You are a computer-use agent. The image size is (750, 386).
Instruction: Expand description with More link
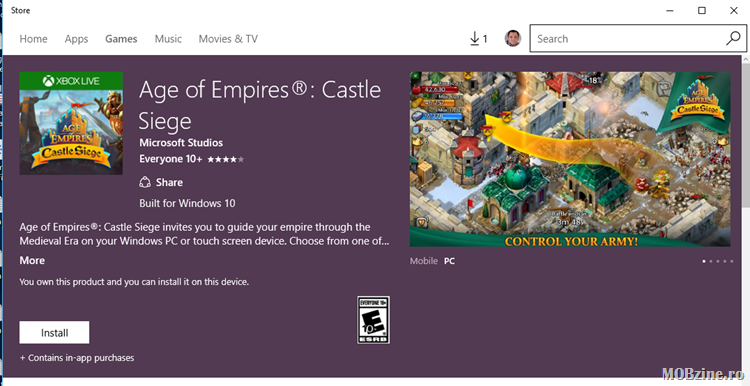32,261
